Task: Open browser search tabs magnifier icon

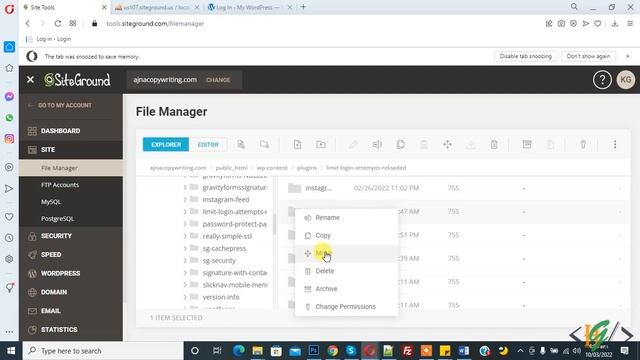Action: pyautogui.click(x=574, y=7)
